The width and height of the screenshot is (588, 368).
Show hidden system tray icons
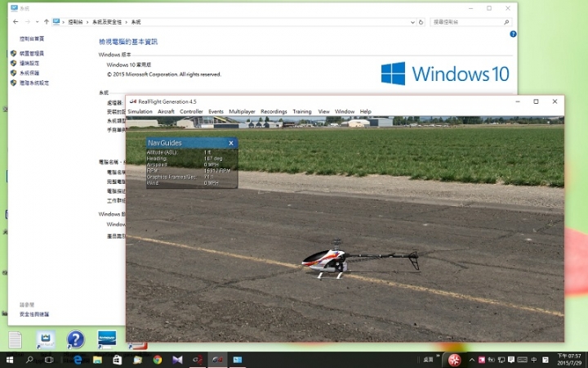(472, 360)
